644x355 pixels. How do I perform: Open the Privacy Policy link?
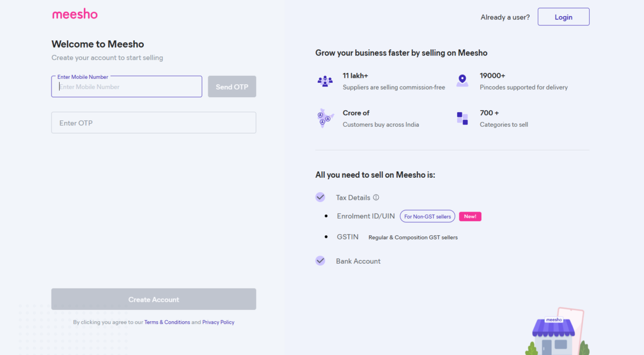point(218,322)
